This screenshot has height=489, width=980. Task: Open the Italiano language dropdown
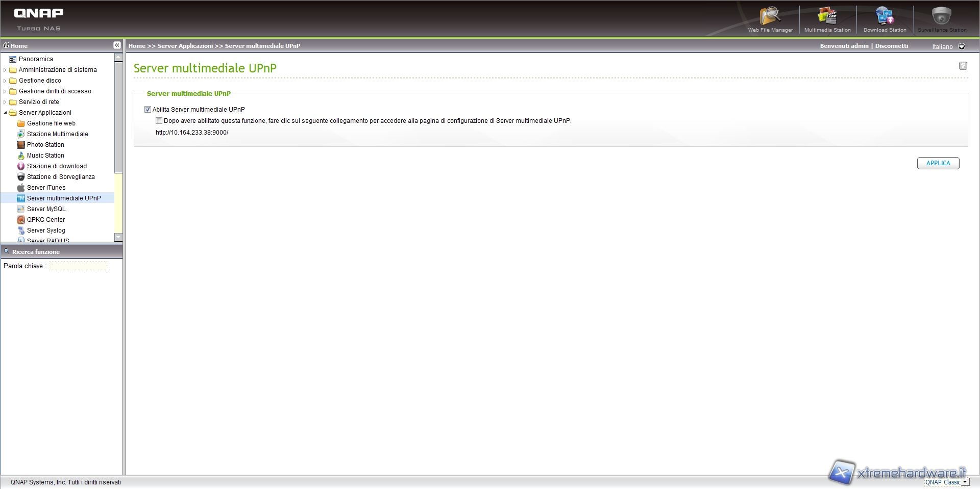coord(961,46)
